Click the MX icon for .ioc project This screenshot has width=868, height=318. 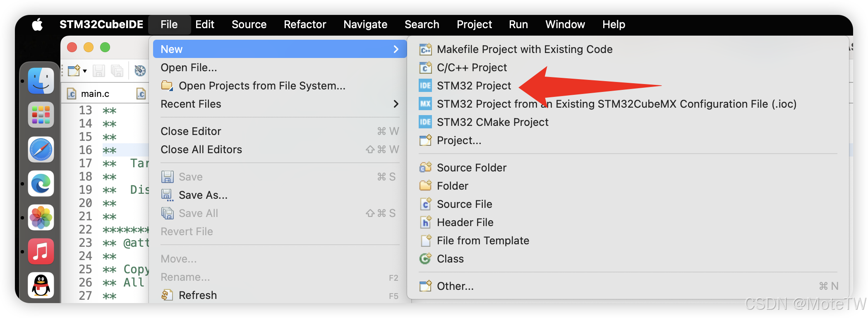pyautogui.click(x=425, y=104)
